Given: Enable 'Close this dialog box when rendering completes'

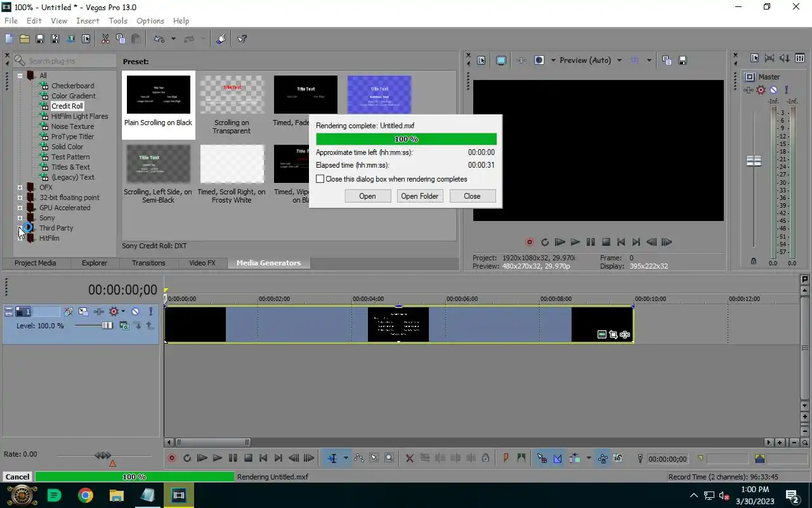Looking at the screenshot, I should tap(320, 179).
